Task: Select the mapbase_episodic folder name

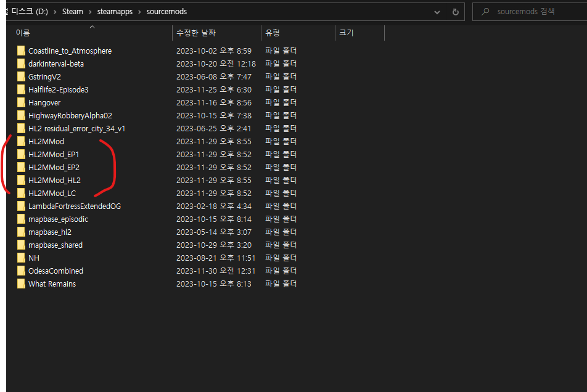Action: [59, 219]
